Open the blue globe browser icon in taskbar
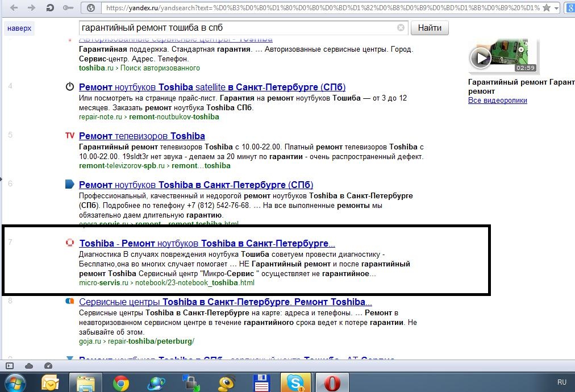Screen dimensions: 575x392 (156, 383)
